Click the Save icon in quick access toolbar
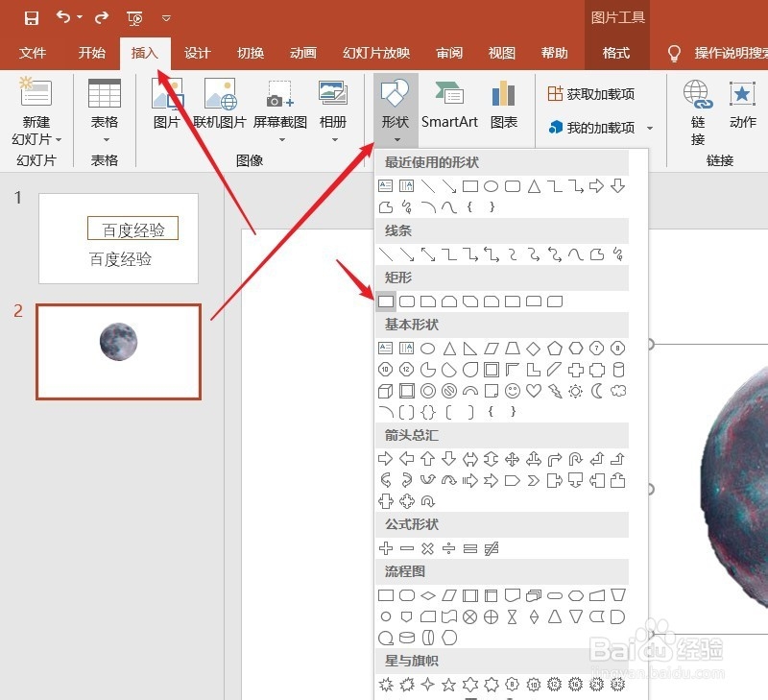768x700 pixels. coord(32,18)
